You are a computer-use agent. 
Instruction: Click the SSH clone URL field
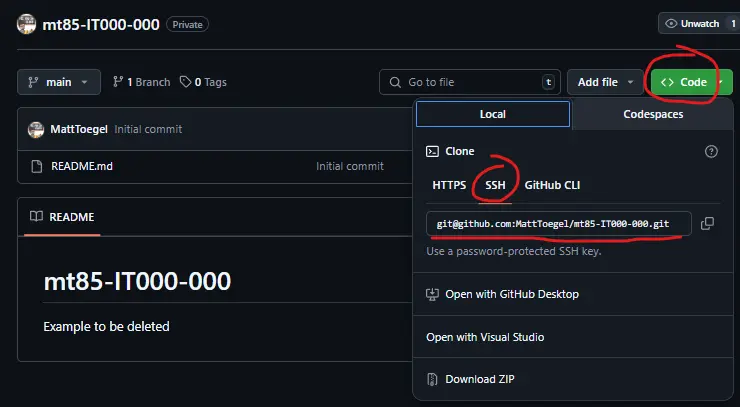(x=559, y=223)
